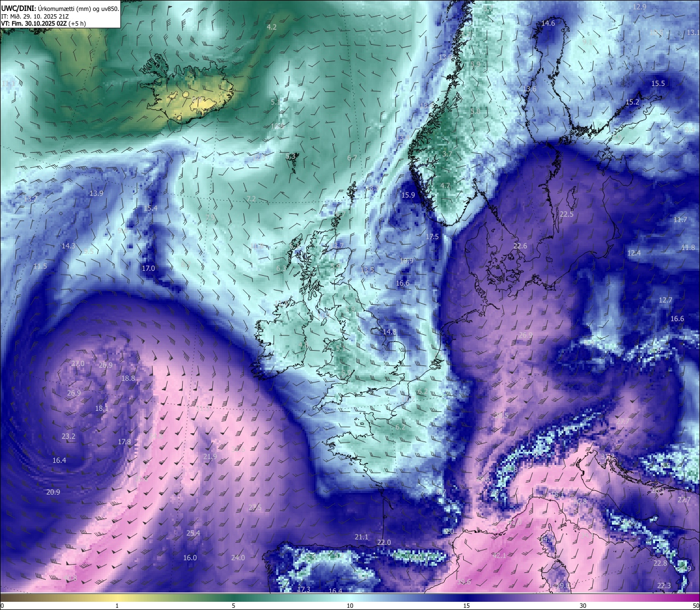This screenshot has height=610, width=700.
Task: Click the 18.8 value in the Atlantic low
Action: [x=128, y=378]
